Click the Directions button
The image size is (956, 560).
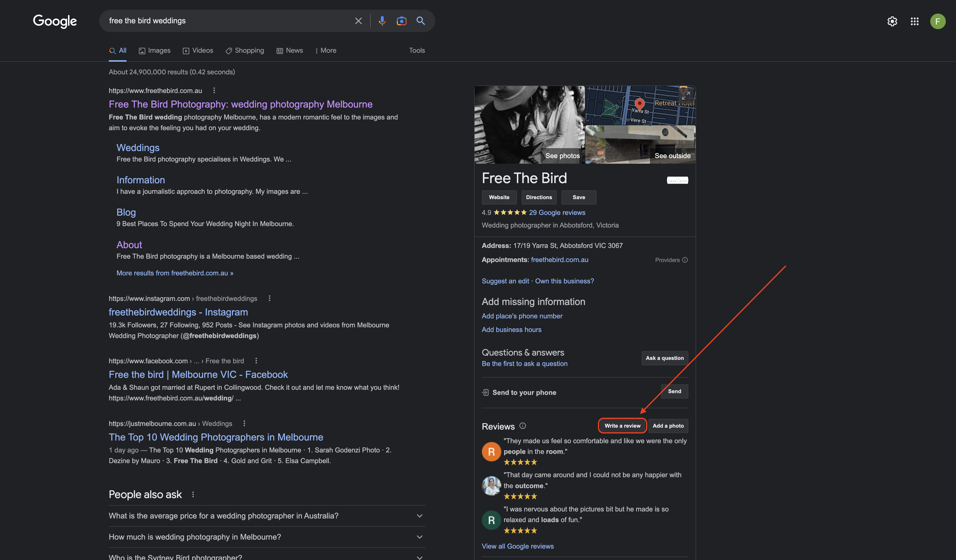pos(539,197)
